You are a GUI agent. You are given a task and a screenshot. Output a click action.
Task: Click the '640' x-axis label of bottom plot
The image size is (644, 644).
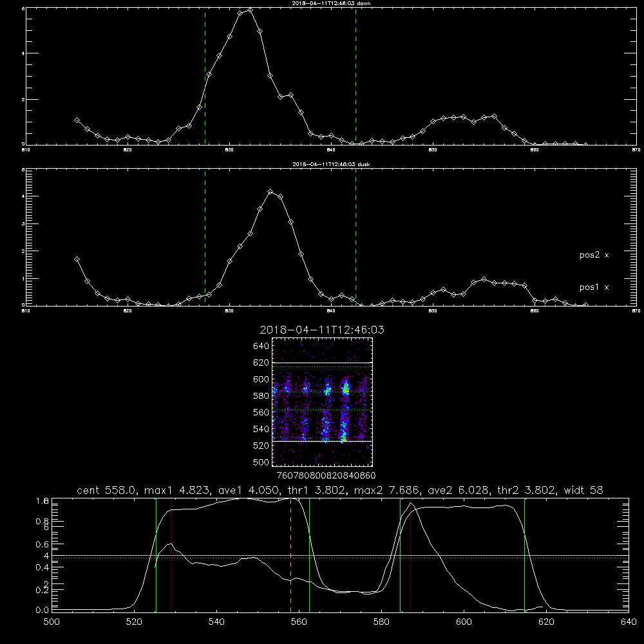(x=629, y=622)
